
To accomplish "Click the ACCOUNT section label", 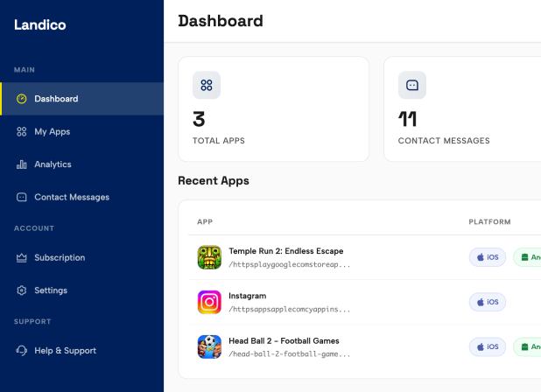I will (x=34, y=228).
